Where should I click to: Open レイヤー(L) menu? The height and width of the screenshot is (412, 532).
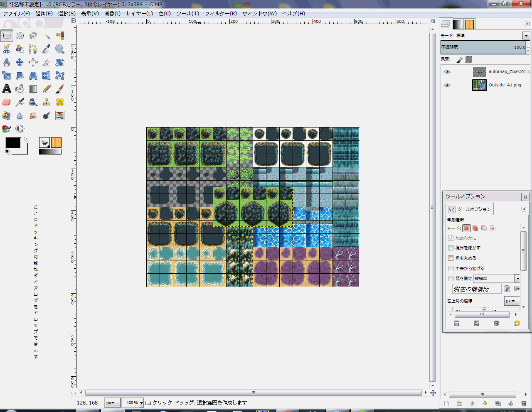pos(140,13)
